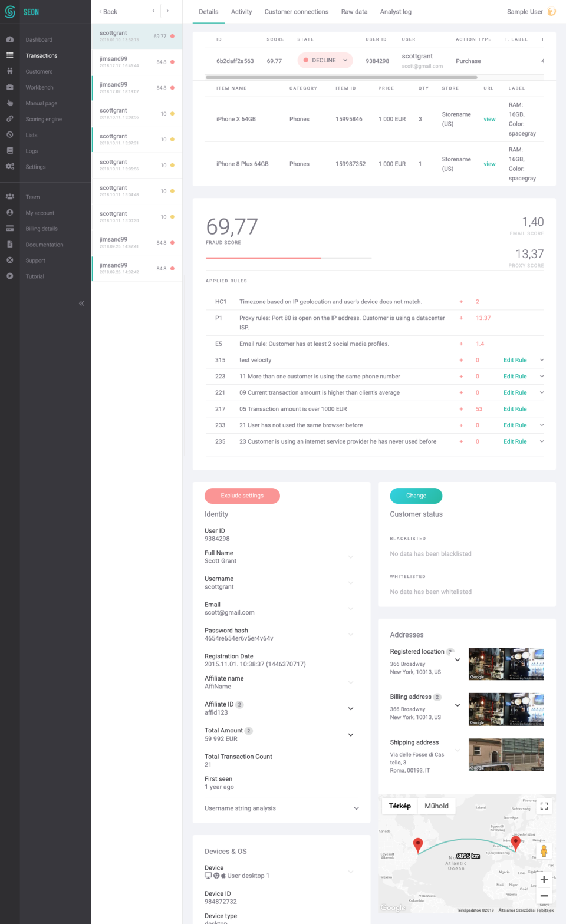Click the red dot on scottgrant 69.77 row
The height and width of the screenshot is (924, 566).
pyautogui.click(x=172, y=36)
